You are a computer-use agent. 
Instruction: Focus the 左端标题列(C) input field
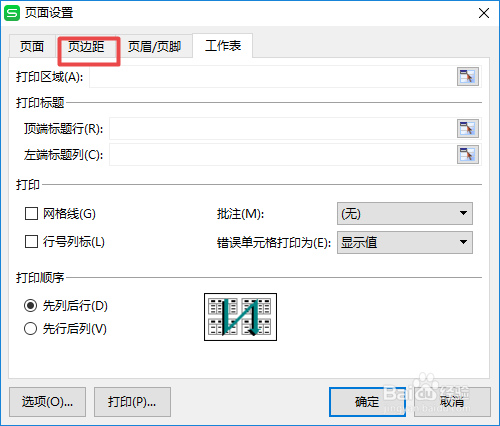pos(283,154)
